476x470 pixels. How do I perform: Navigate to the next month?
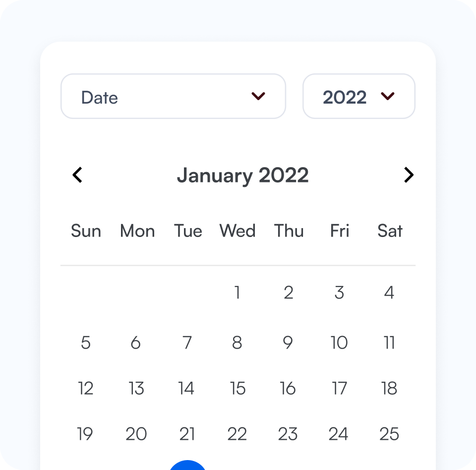[409, 175]
